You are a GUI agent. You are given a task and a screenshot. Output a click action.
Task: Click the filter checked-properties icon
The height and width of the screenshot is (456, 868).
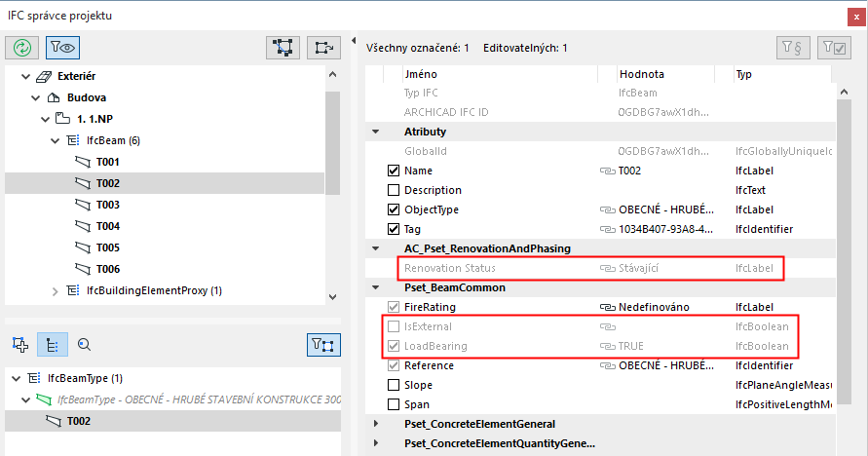(835, 47)
